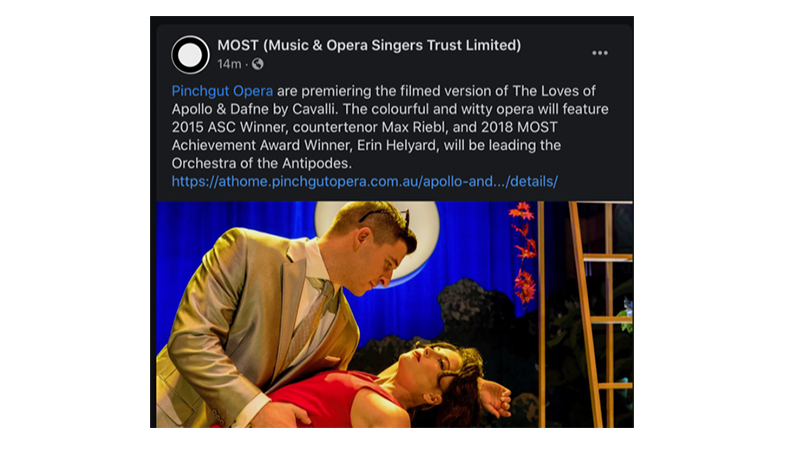Click the wooden ladder in the photo
The image size is (799, 450).
click(x=596, y=314)
